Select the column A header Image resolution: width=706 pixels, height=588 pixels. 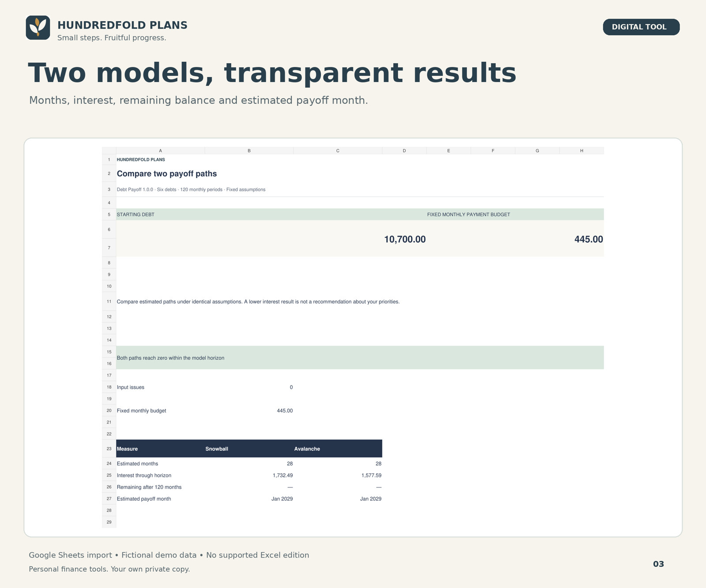pos(161,151)
